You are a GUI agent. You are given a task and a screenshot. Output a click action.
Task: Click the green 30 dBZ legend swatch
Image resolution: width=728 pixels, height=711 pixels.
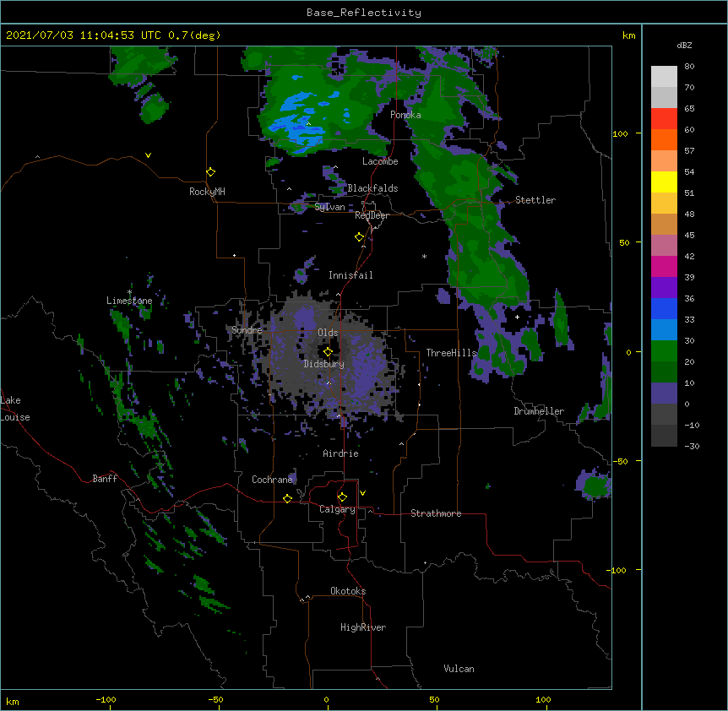click(x=664, y=351)
